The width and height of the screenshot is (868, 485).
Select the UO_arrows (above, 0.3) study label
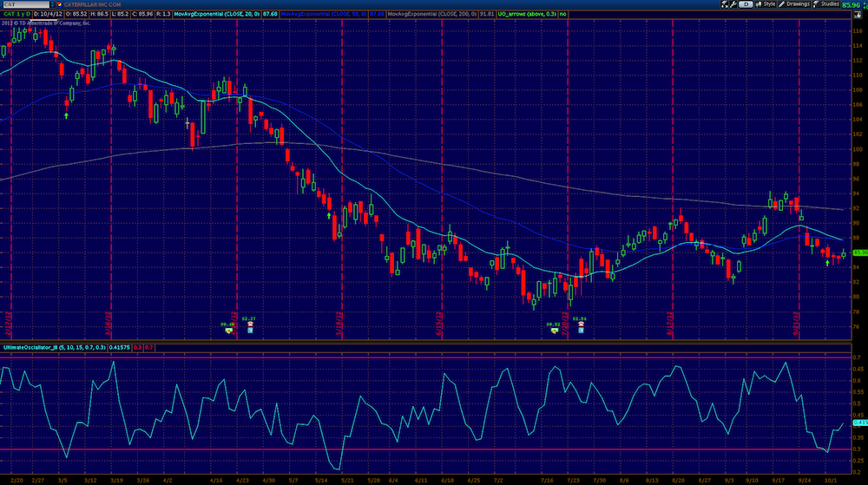click(527, 14)
